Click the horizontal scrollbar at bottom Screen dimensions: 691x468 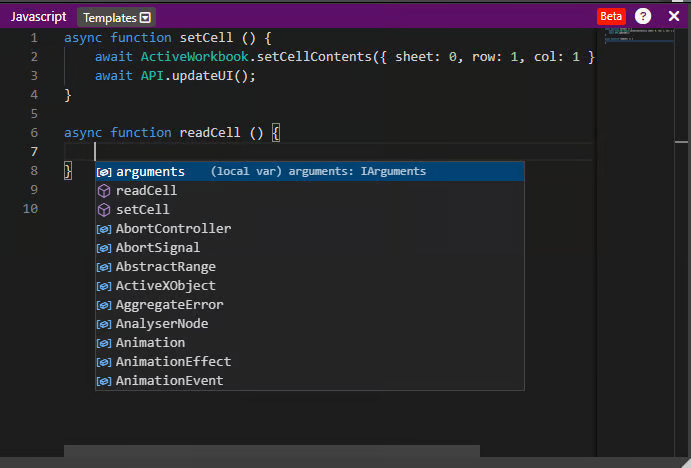[272, 451]
